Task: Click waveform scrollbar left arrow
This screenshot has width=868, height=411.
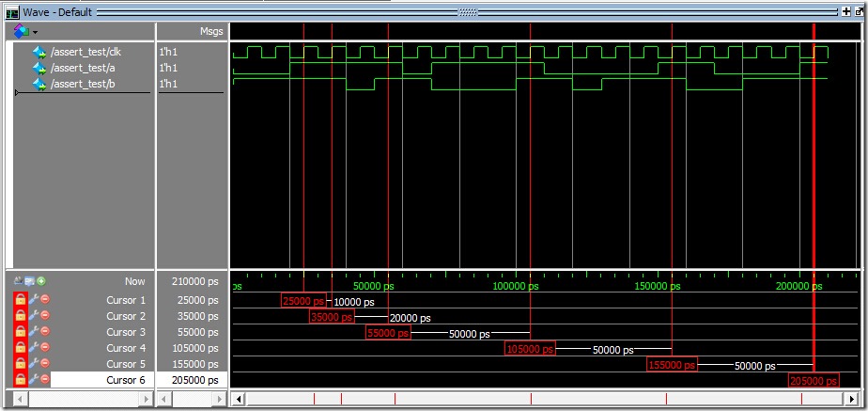Action: click(238, 399)
